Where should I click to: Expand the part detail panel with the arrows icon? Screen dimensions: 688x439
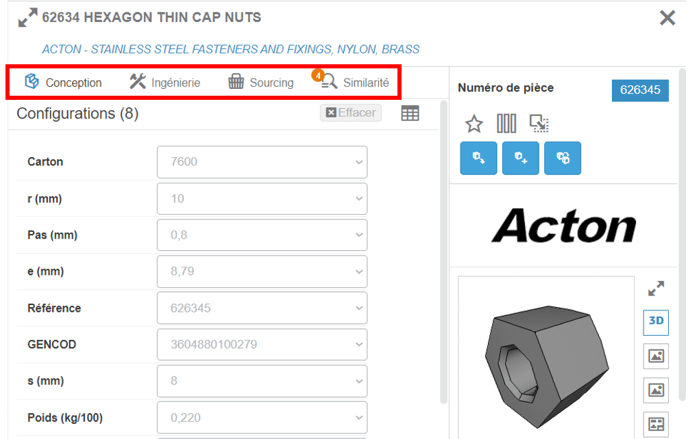pyautogui.click(x=27, y=18)
